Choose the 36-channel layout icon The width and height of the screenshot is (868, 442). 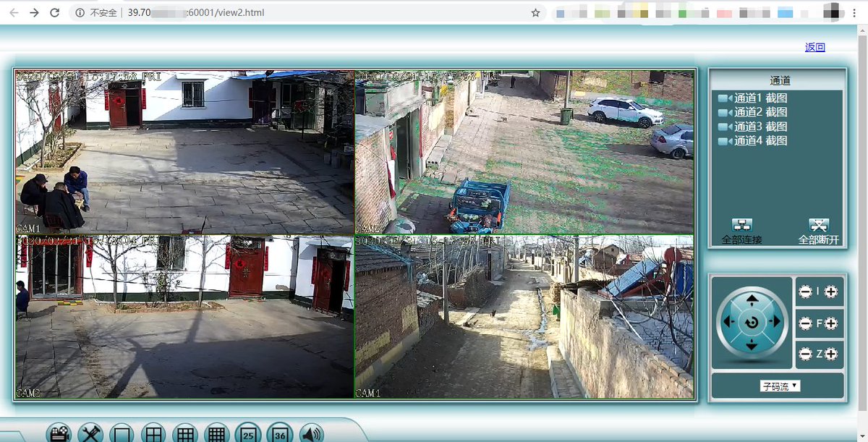point(280,433)
